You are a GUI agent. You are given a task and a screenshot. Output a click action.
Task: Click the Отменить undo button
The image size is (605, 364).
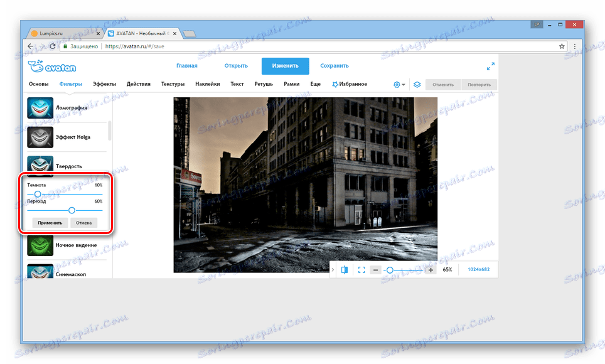pyautogui.click(x=443, y=85)
